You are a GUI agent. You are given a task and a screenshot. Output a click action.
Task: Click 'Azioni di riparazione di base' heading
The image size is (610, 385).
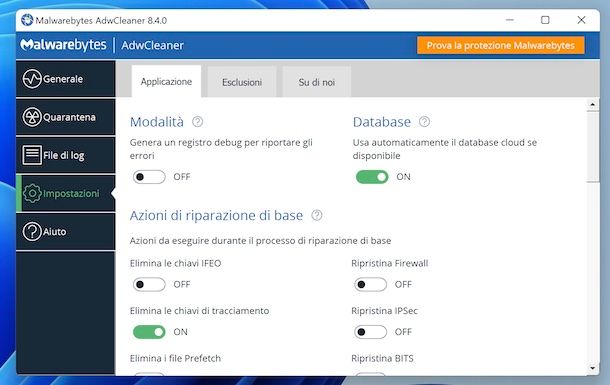[216, 215]
